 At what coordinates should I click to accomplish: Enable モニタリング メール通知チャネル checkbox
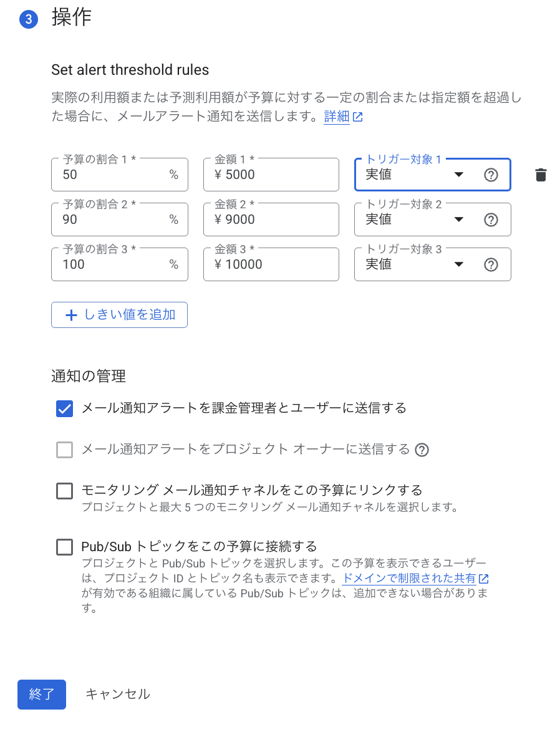(65, 491)
